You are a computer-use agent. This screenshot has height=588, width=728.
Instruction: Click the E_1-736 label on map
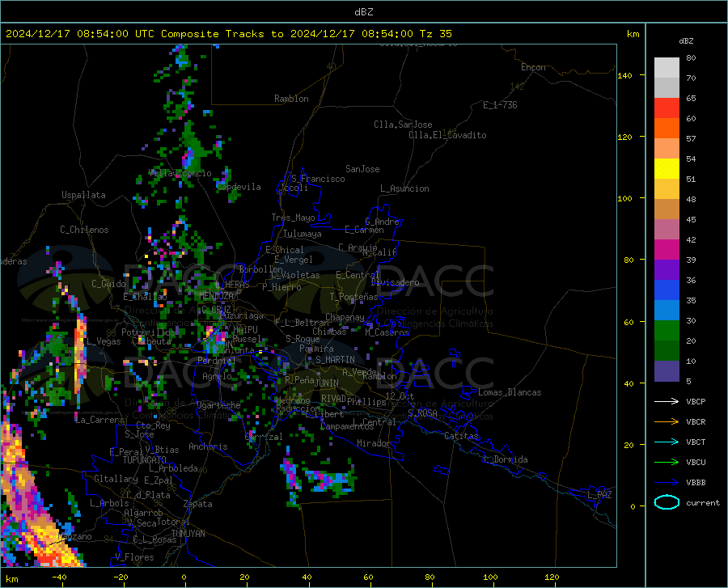click(500, 105)
